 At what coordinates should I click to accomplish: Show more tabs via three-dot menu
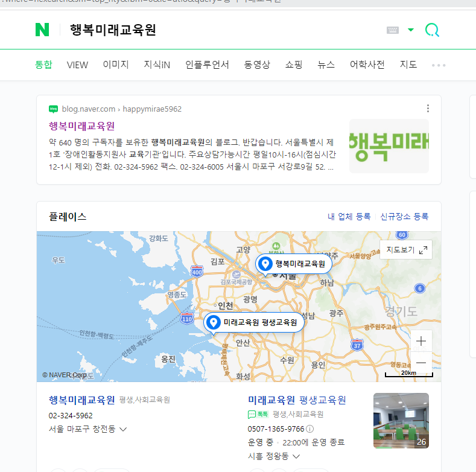439,65
